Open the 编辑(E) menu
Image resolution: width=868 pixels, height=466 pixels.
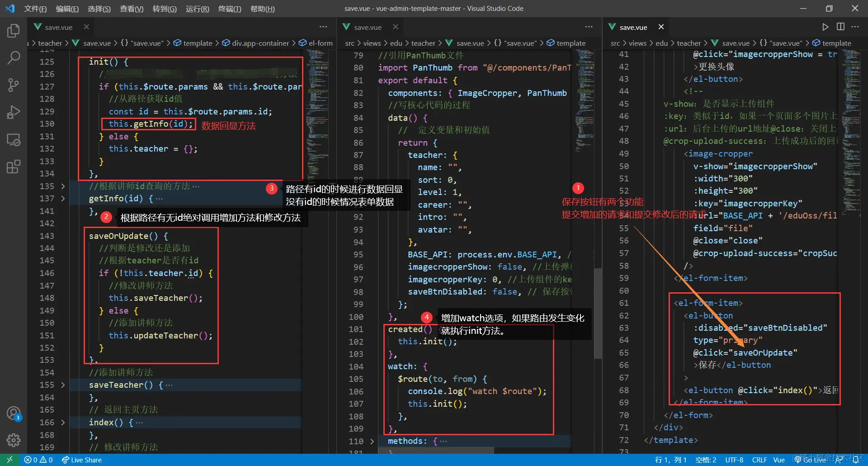pyautogui.click(x=67, y=9)
